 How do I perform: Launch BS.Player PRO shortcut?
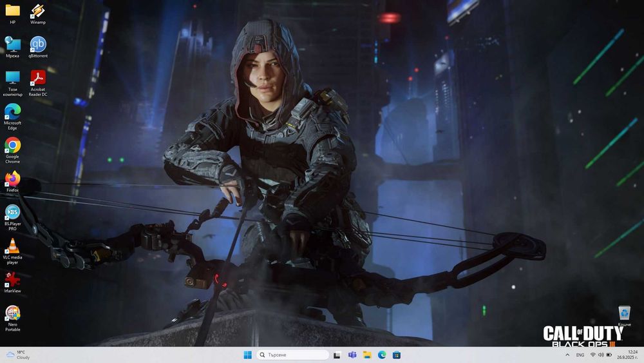(x=12, y=212)
